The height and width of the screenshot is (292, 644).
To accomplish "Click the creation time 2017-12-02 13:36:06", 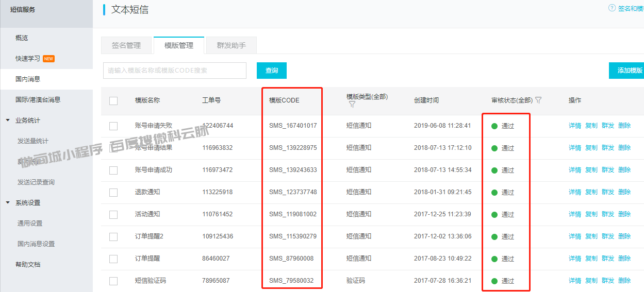I will pyautogui.click(x=442, y=236).
